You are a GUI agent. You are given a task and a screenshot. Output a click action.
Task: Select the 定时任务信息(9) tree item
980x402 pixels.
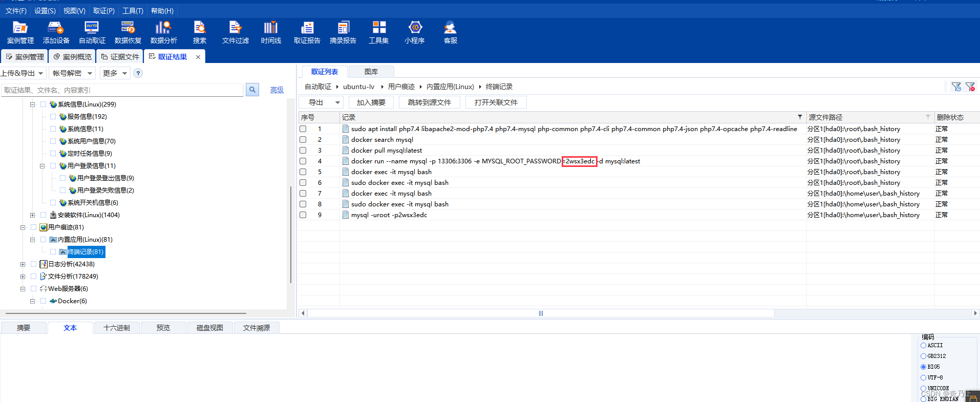pyautogui.click(x=90, y=154)
